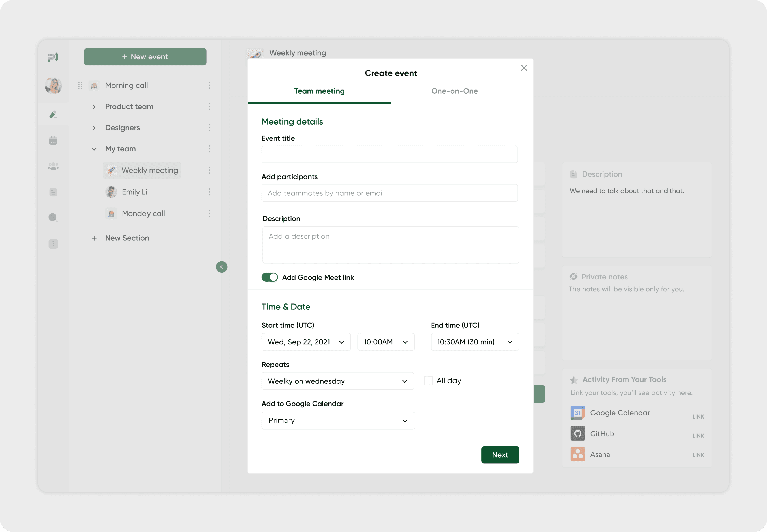Click the pencil notes icon in sidebar
Image resolution: width=767 pixels, height=532 pixels.
[x=53, y=115]
